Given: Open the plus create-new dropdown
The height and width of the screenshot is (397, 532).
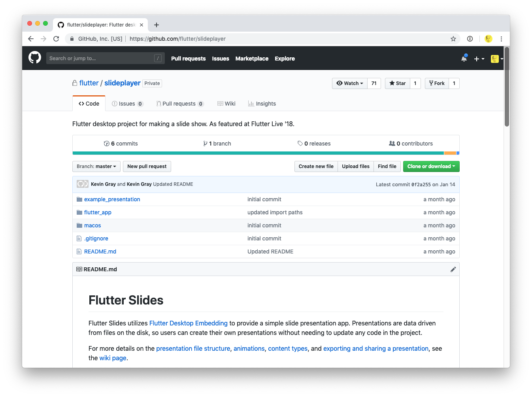Looking at the screenshot, I should (x=479, y=59).
